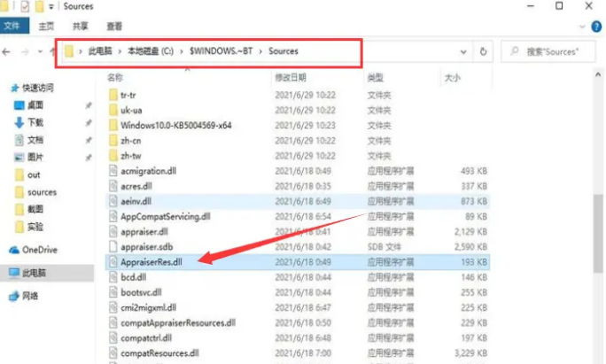Click the search Sources input field
The height and width of the screenshot is (364, 606).
548,51
